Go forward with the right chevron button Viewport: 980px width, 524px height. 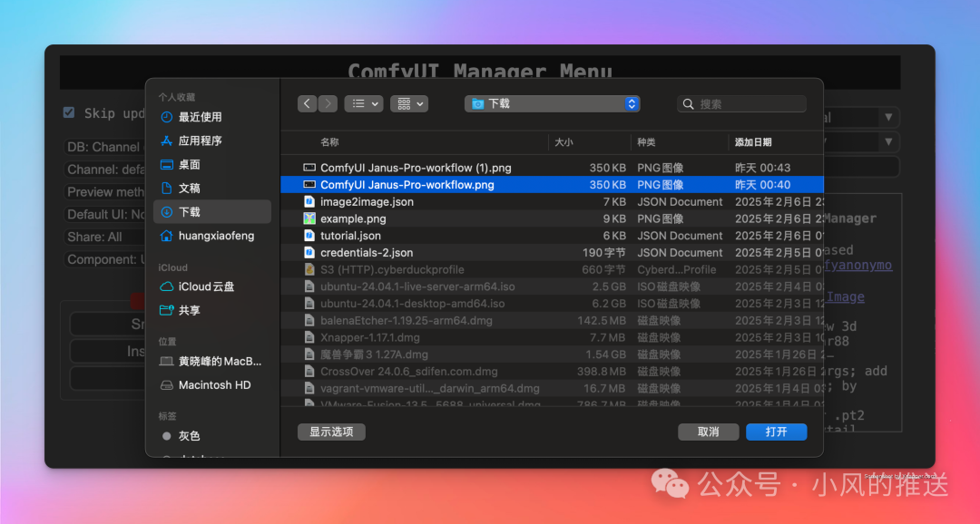(328, 103)
